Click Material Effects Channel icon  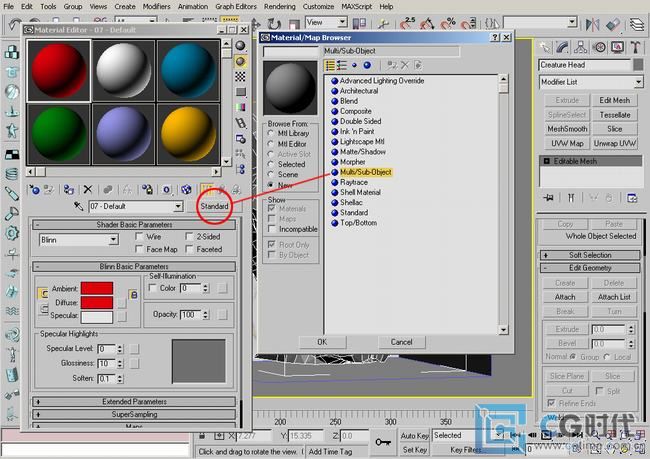167,190
